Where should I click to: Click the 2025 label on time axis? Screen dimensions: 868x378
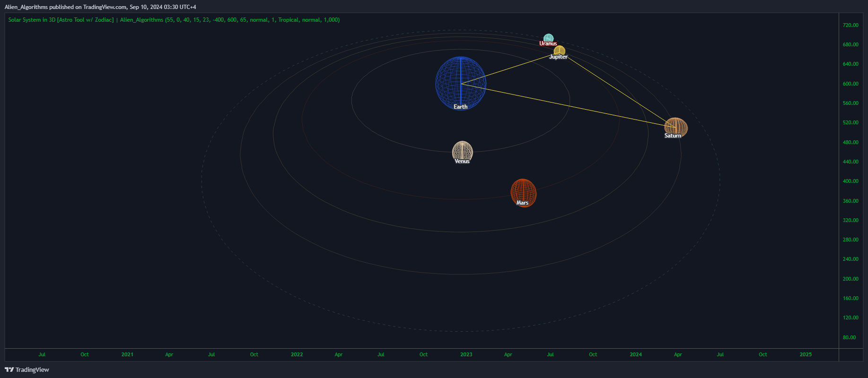pos(806,354)
